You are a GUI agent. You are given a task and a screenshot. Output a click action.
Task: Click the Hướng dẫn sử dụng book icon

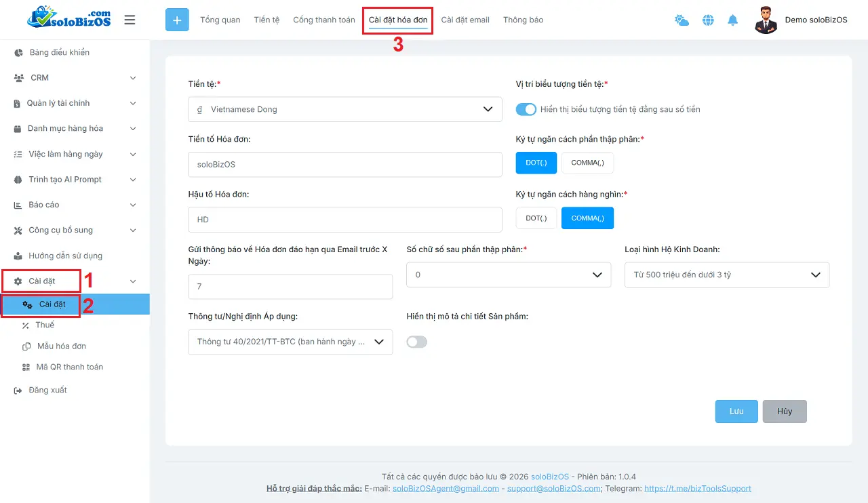coord(18,256)
